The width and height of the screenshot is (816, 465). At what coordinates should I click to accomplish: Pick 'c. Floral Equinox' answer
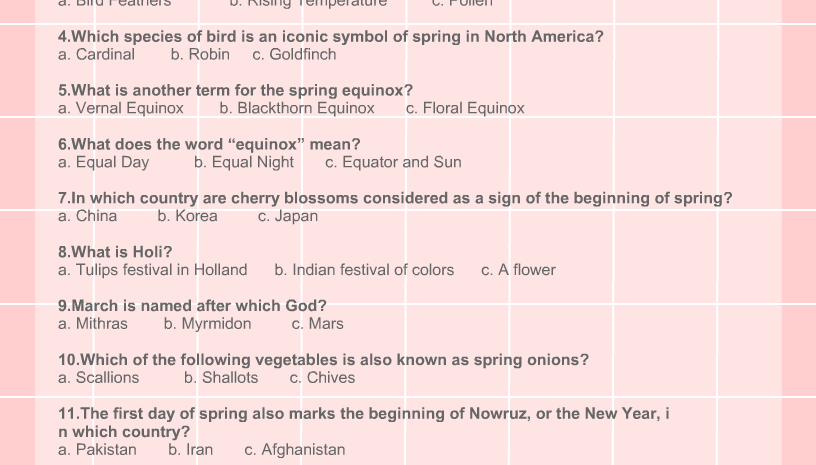(x=465, y=108)
